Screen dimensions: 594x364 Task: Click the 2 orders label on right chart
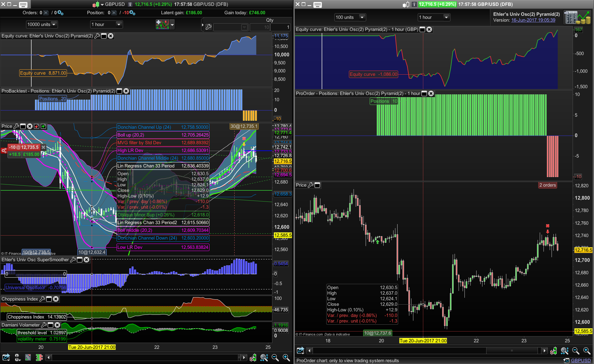pyautogui.click(x=548, y=185)
